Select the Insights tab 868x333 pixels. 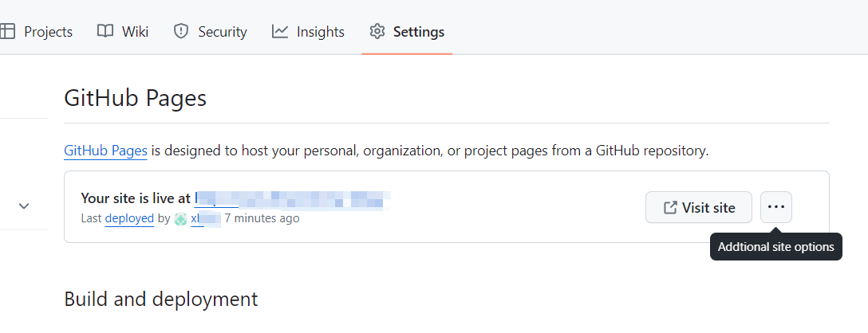(x=320, y=32)
